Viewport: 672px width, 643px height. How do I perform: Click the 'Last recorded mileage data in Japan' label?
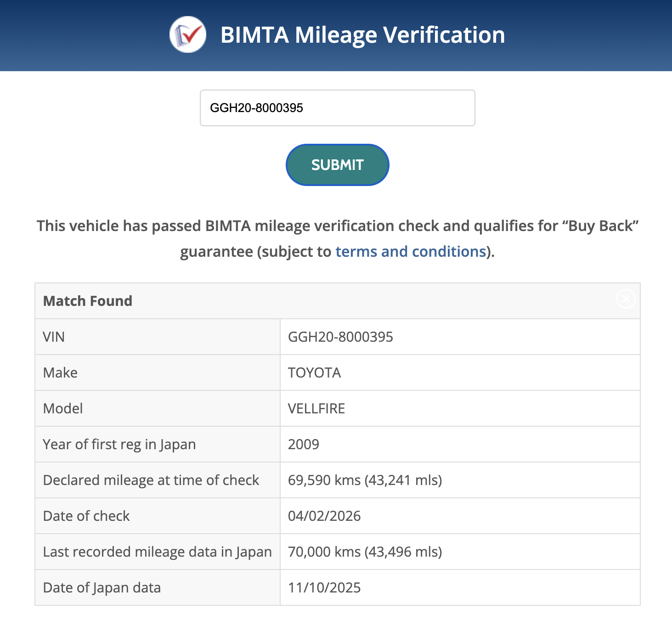pyautogui.click(x=157, y=552)
